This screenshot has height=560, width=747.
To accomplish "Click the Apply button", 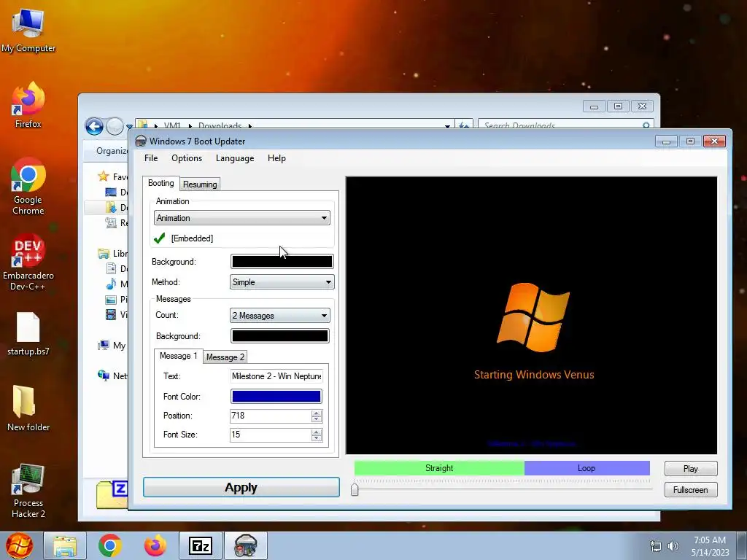I will coord(241,487).
